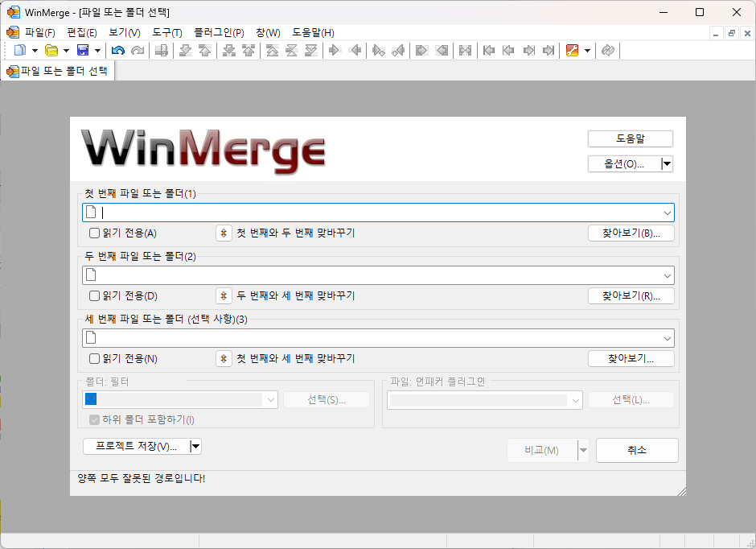The image size is (756, 549).
Task: Open the 플러그인(P) menu
Action: point(219,32)
